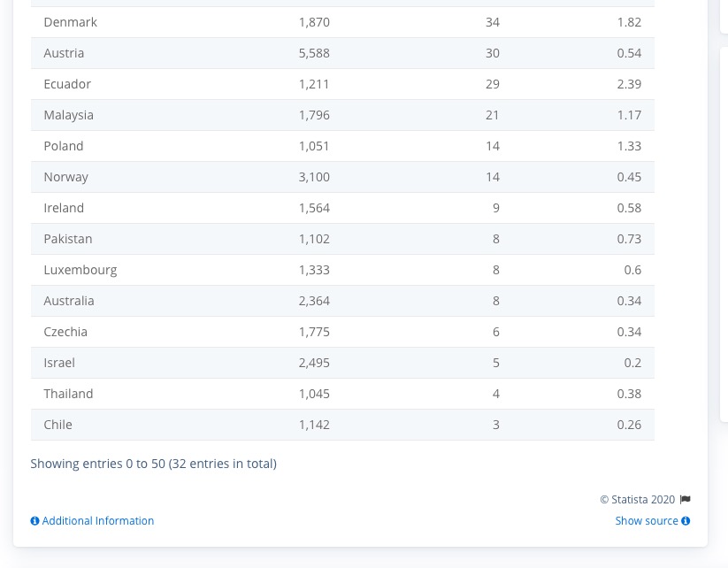The height and width of the screenshot is (568, 728).
Task: Click Ecuador in the table
Action: 67,84
